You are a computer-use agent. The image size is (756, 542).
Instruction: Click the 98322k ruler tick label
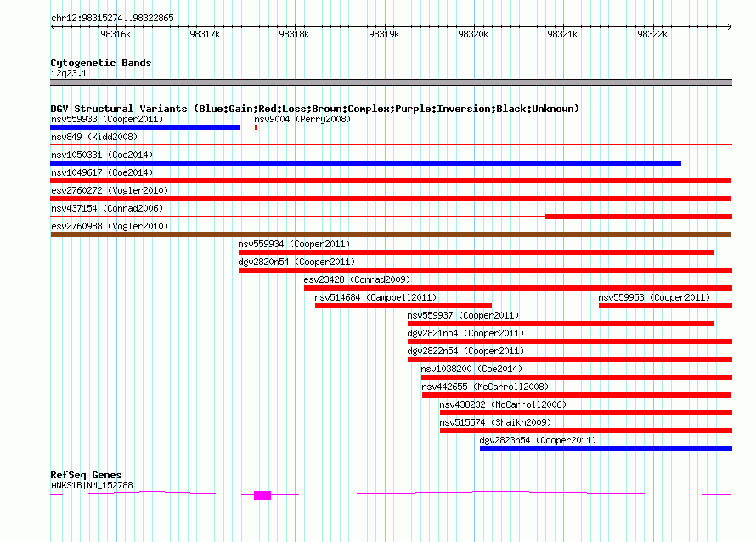652,34
